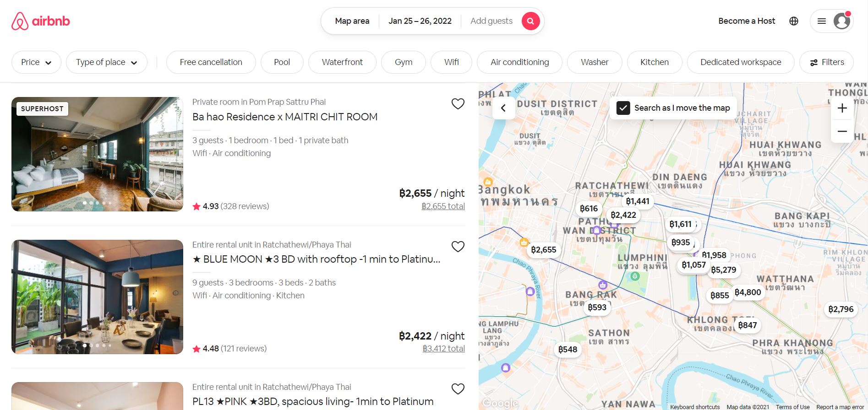Image resolution: width=868 pixels, height=410 pixels.
Task: Click the Become a Host link
Action: click(x=747, y=21)
